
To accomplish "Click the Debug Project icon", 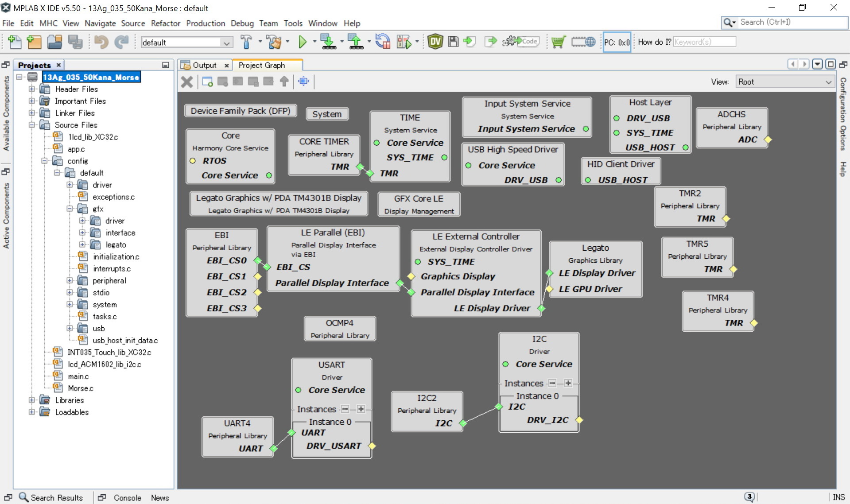I will coord(404,42).
